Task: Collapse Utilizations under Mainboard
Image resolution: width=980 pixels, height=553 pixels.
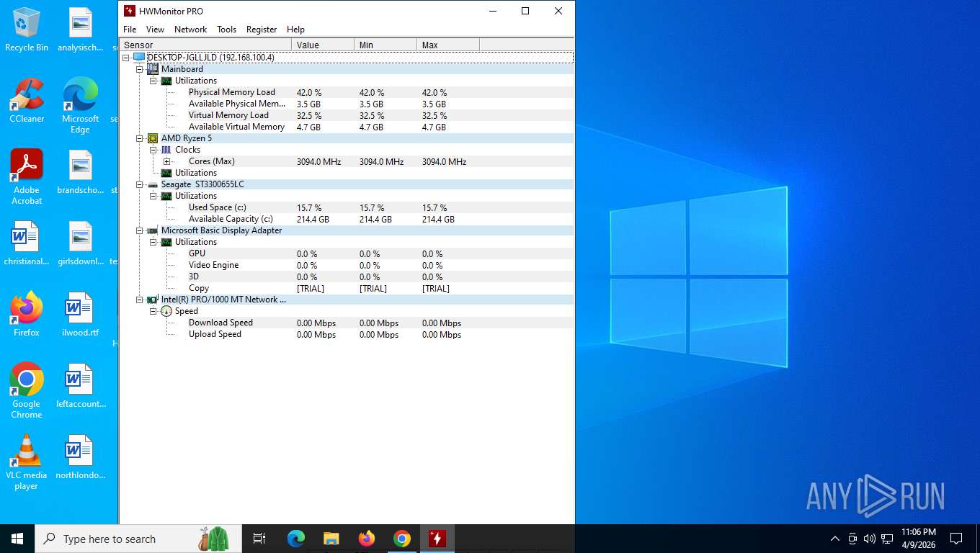Action: [x=153, y=81]
